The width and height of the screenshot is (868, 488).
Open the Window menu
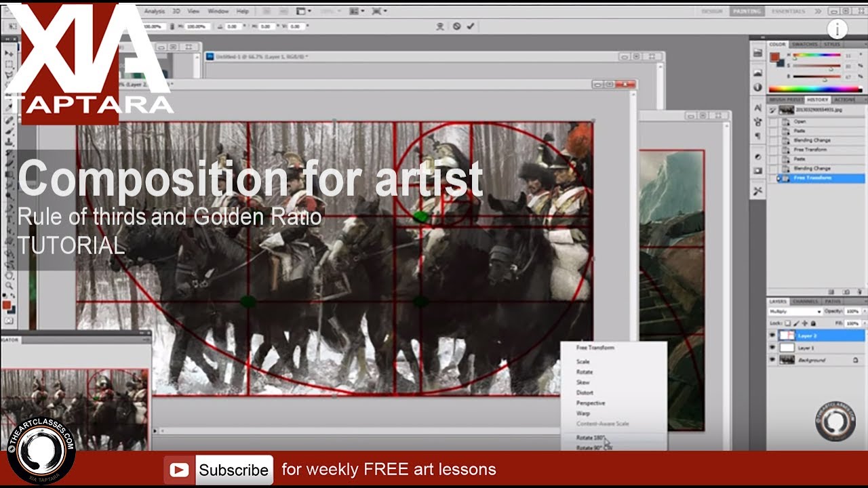[x=218, y=11]
